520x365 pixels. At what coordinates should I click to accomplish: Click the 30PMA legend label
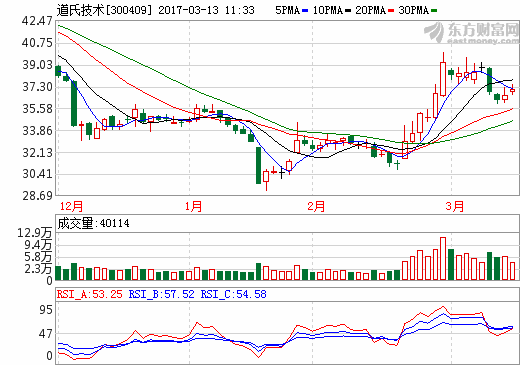413,10
